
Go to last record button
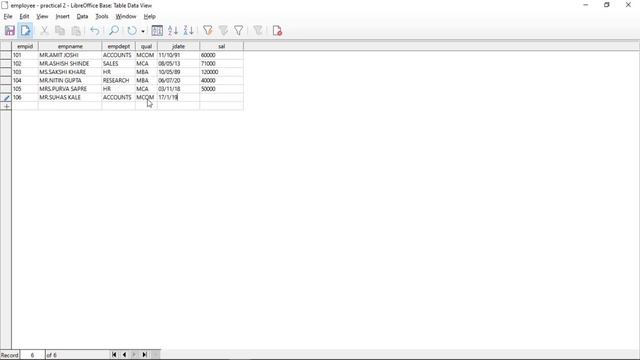(x=144, y=355)
